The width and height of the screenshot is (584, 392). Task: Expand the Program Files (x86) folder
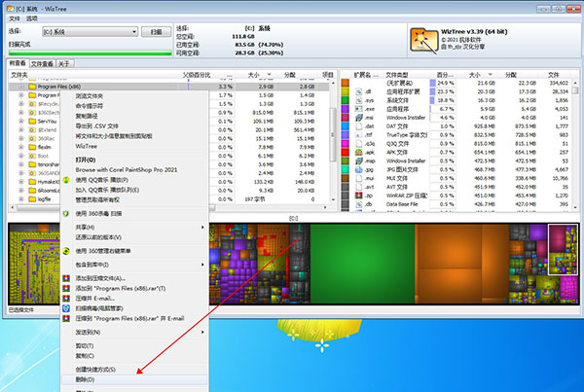(x=22, y=87)
